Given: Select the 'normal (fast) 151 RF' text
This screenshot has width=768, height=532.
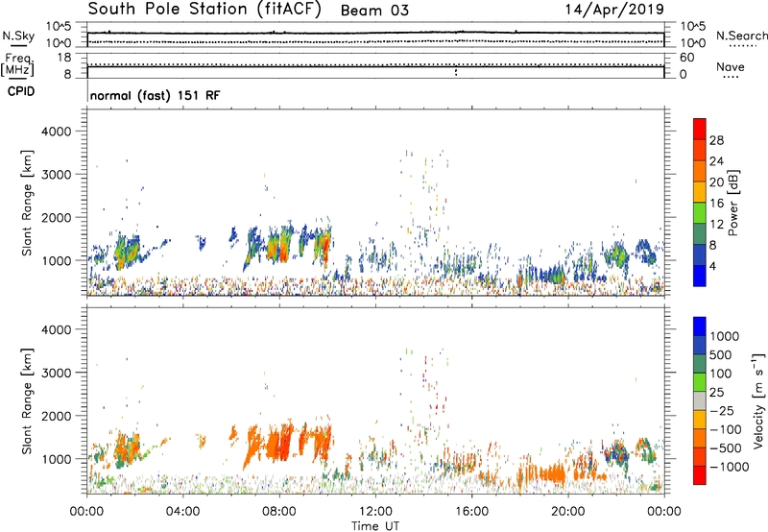Looking at the screenshot, I should tap(156, 95).
